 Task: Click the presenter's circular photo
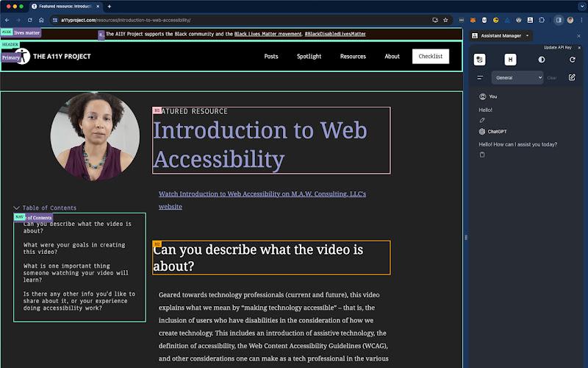click(95, 137)
